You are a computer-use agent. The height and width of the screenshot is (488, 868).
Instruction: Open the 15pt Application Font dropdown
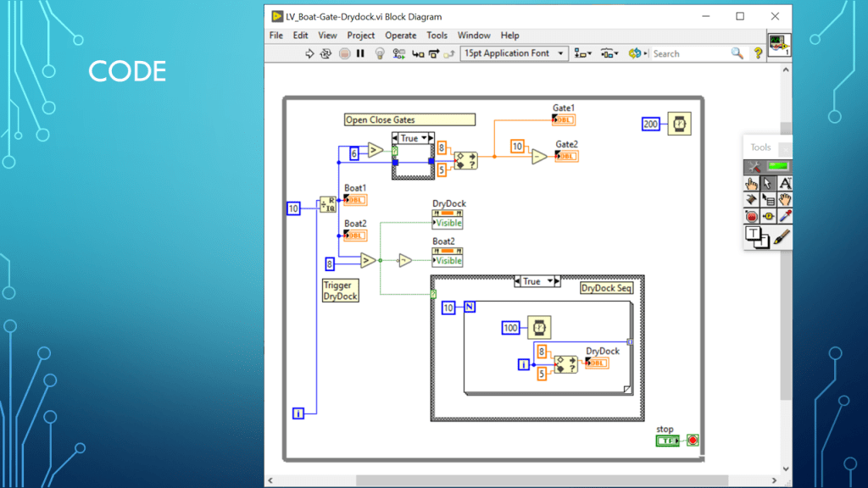513,53
